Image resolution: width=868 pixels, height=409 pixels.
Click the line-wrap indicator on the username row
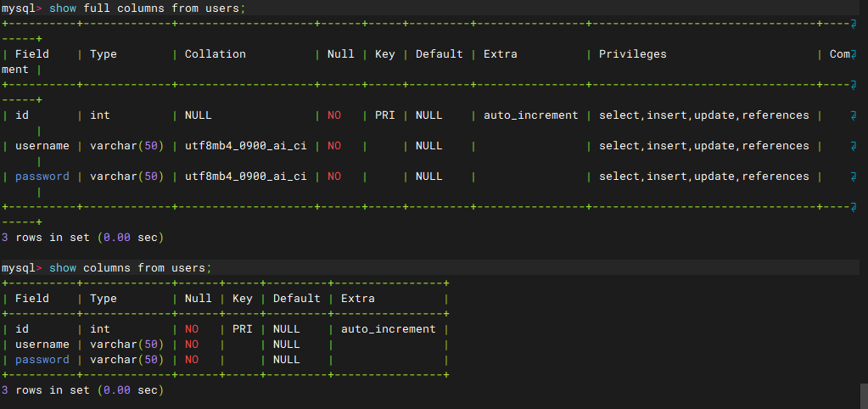(853, 146)
